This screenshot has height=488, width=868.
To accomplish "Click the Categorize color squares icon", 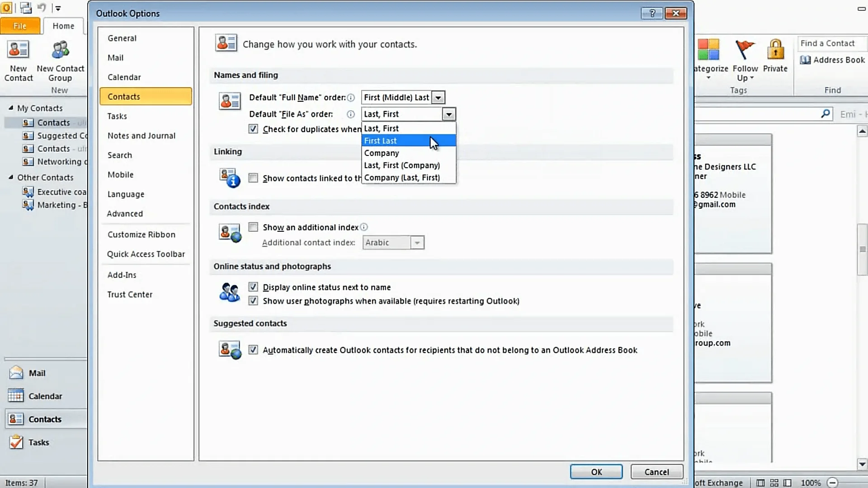I will tap(708, 50).
